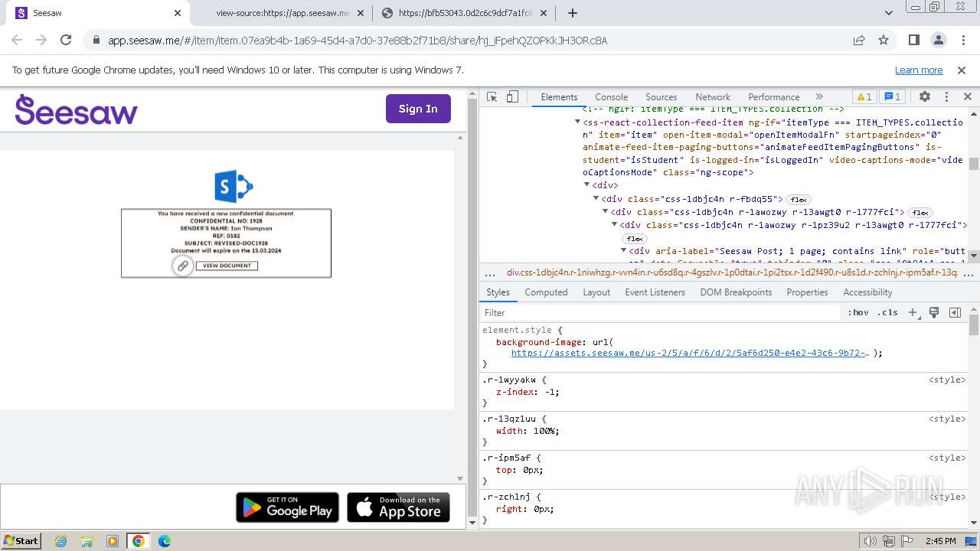Screen dimensions: 980x551
Task: Show breadcrumb overflow ellipsis on left
Action: tap(490, 272)
